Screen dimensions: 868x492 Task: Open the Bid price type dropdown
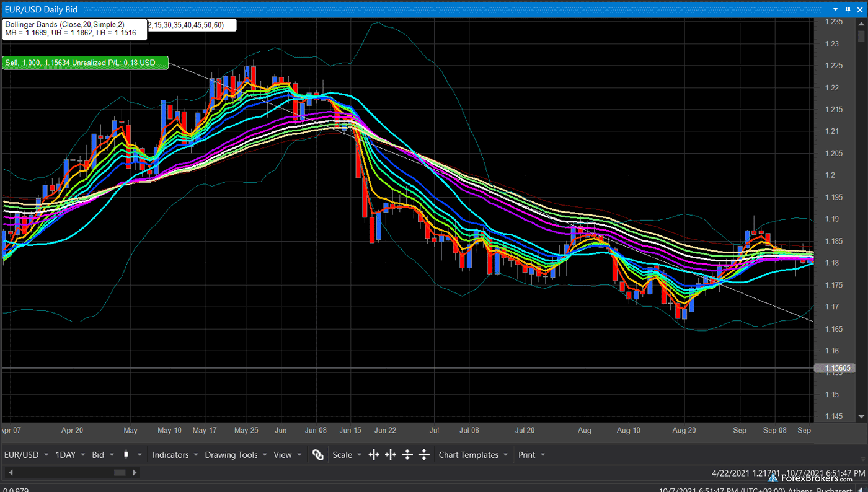coord(112,454)
